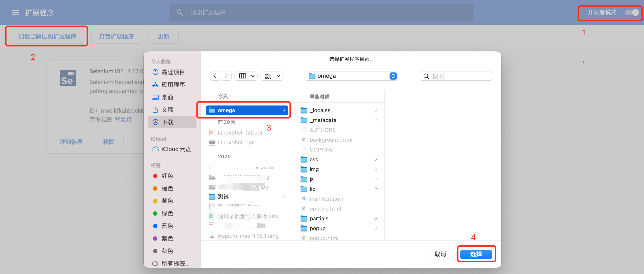Open iCloud Drive in sidebar

pos(176,149)
